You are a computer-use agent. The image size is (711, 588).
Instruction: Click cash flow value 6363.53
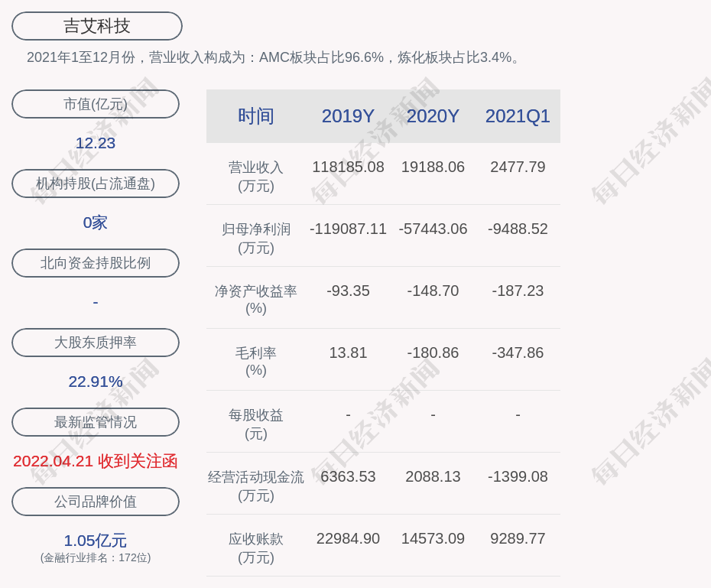click(348, 476)
